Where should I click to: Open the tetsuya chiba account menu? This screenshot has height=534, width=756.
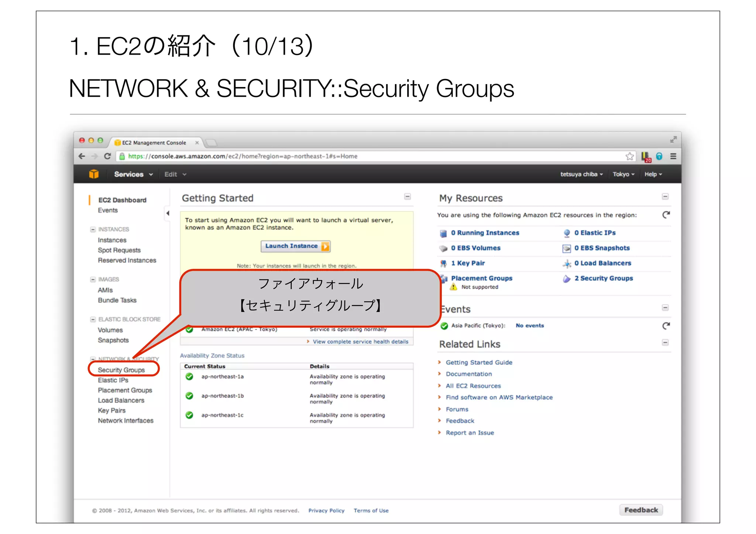tap(581, 174)
